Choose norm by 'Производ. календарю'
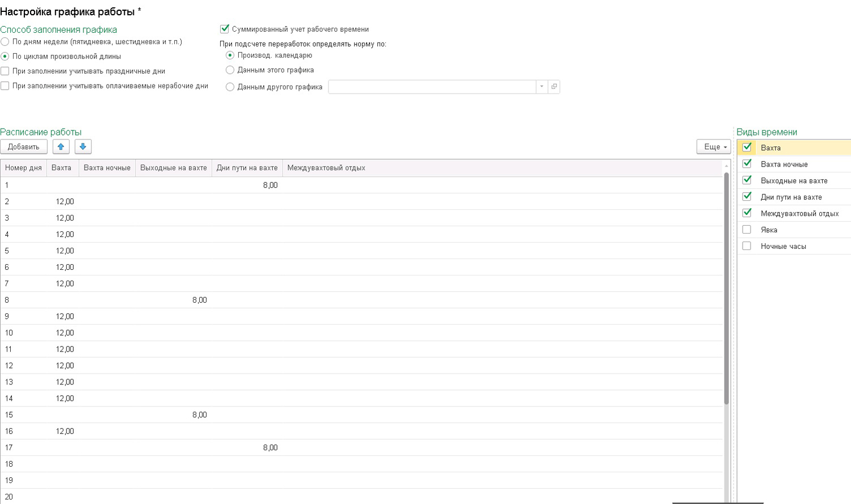 pyautogui.click(x=230, y=56)
